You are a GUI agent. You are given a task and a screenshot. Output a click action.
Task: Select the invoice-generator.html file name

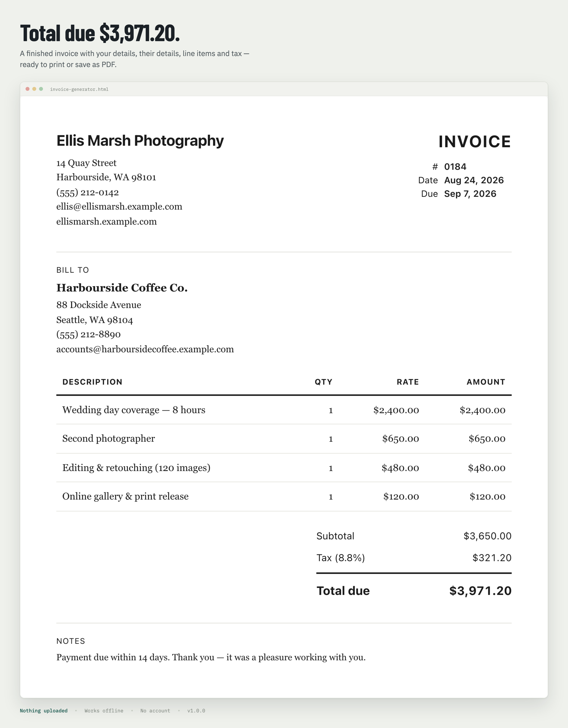coord(79,89)
